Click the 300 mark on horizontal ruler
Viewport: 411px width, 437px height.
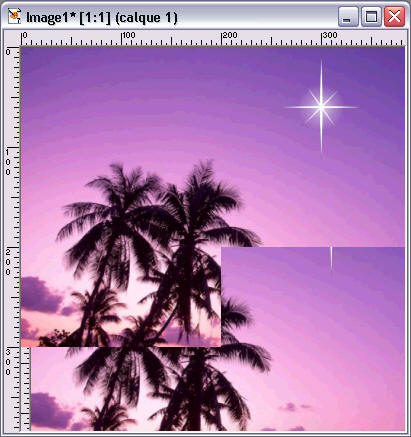click(330, 35)
